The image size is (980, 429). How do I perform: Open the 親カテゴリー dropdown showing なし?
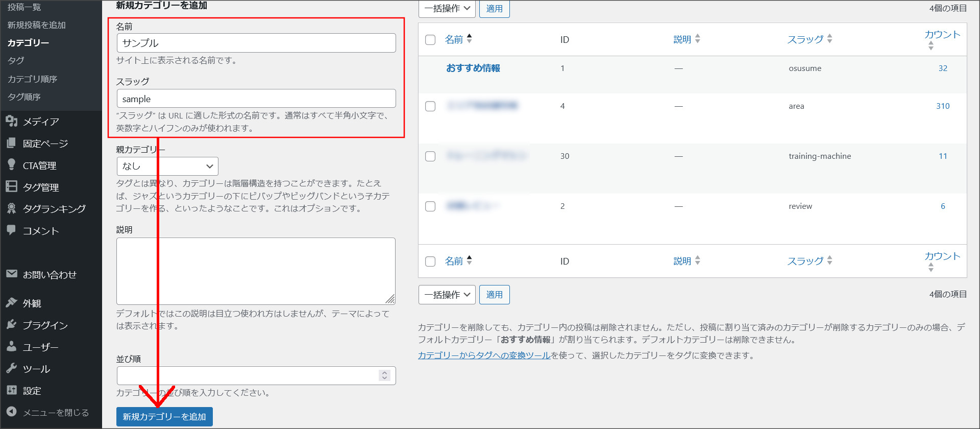[x=167, y=166]
